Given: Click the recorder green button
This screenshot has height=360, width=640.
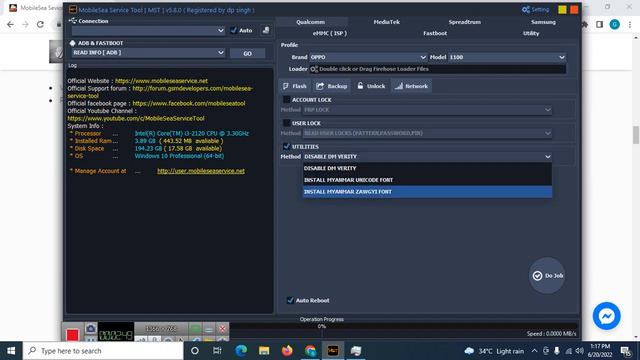Looking at the screenshot, I should pyautogui.click(x=195, y=329).
